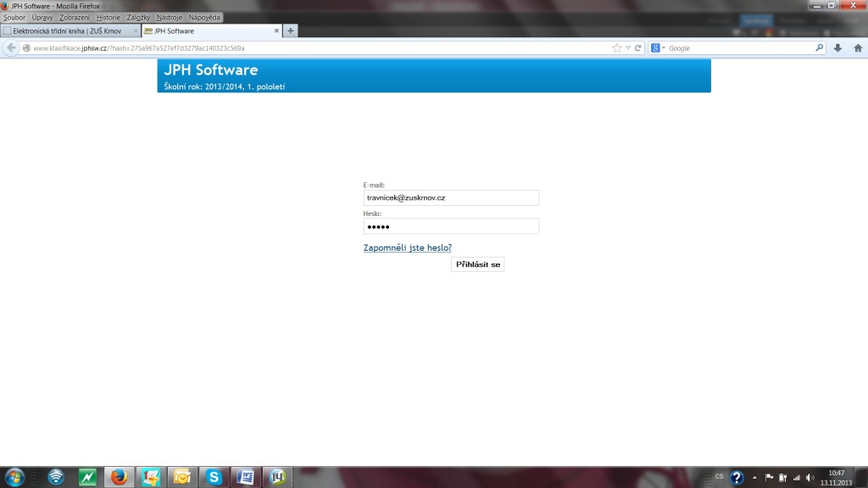Viewport: 868px width, 488px height.
Task: Click the Přihlásit se button
Action: pos(478,264)
